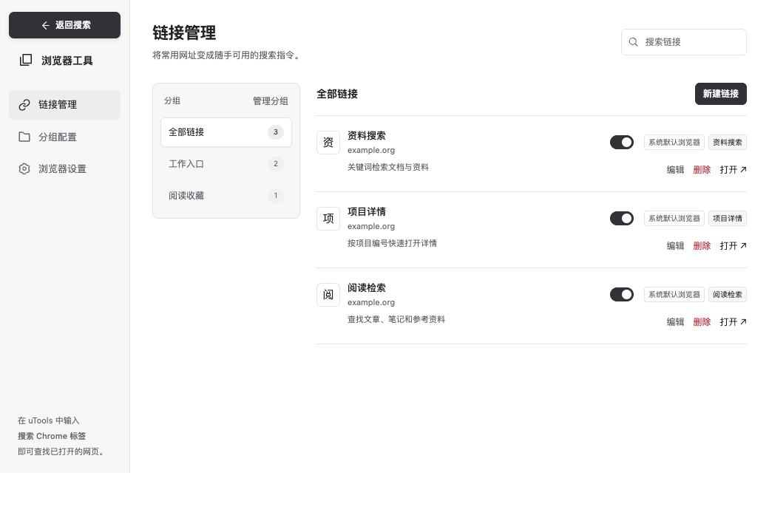769x532 pixels.
Task: Edit the 阅读检索 link
Action: click(675, 322)
